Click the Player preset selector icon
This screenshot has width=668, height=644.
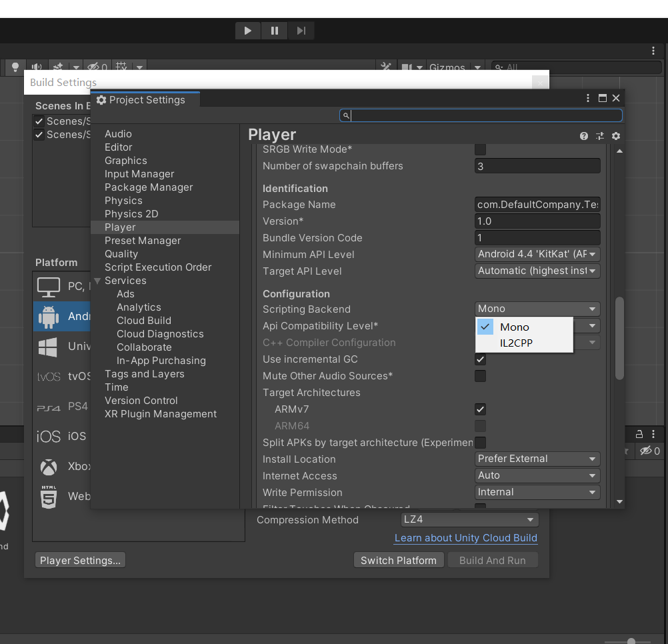600,136
